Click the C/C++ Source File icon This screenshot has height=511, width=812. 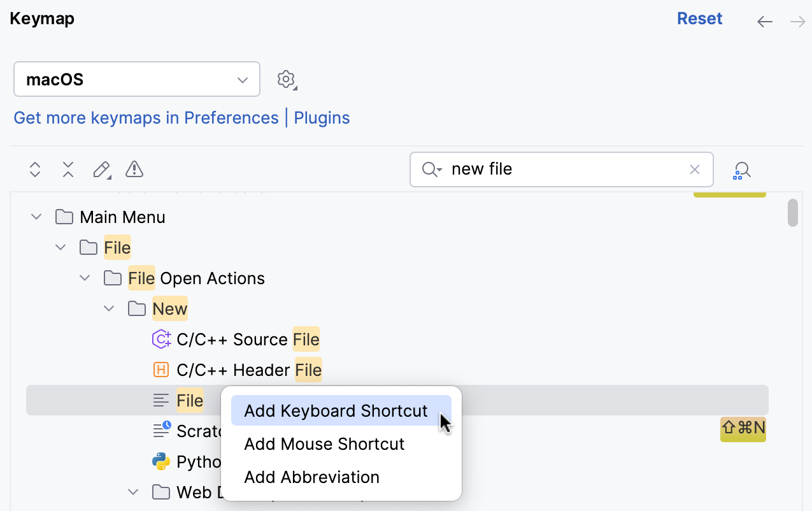click(162, 339)
